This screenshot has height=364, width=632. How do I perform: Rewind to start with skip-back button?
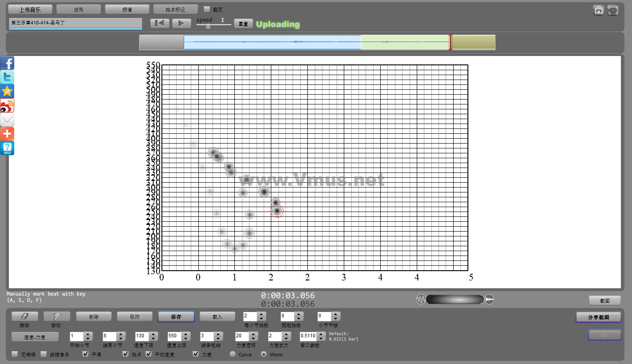[160, 24]
